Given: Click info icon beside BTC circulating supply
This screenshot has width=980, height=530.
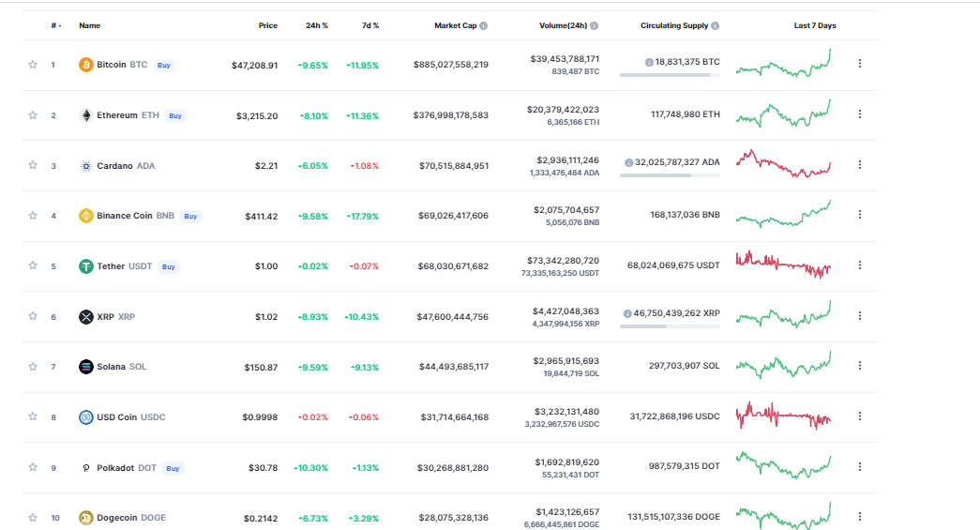Looking at the screenshot, I should click(x=649, y=62).
